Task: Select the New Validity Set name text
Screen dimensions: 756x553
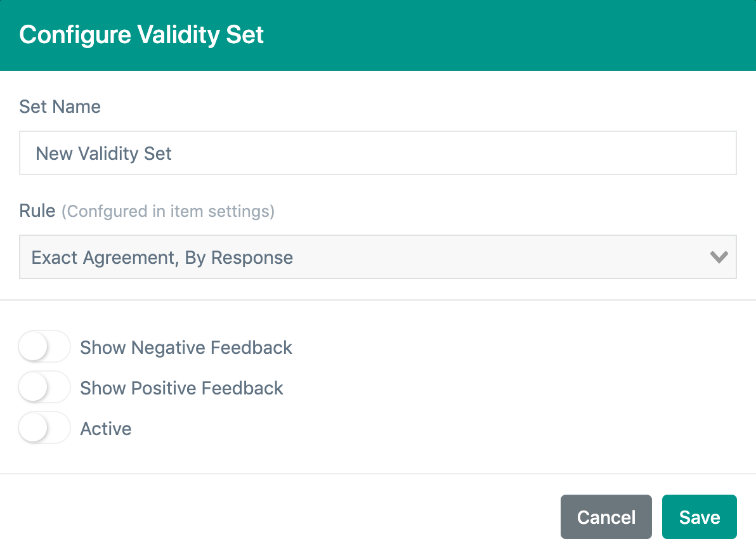Action: click(103, 153)
